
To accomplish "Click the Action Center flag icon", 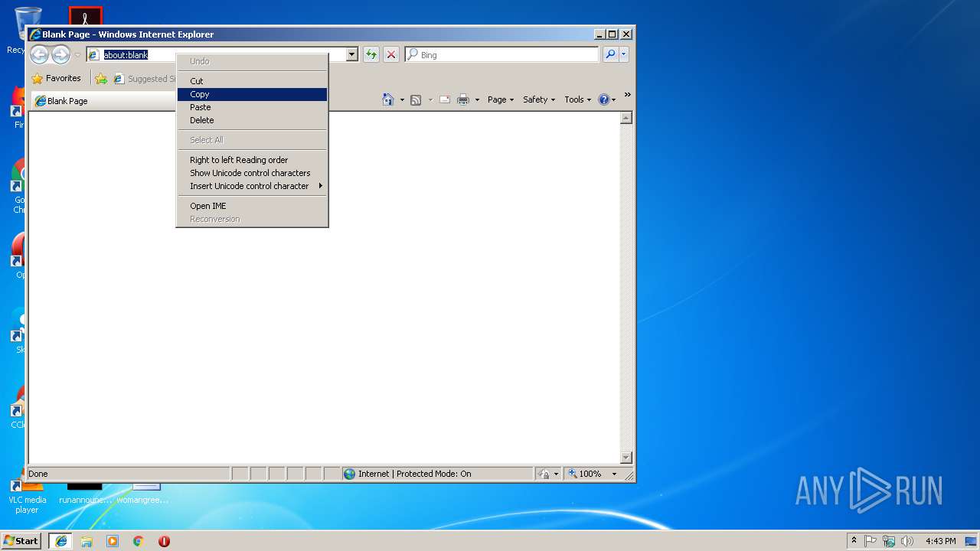I will (x=871, y=541).
